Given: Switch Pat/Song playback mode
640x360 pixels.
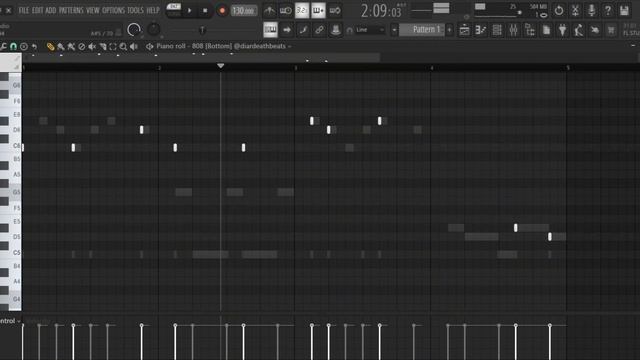Looking at the screenshot, I should [x=174, y=10].
